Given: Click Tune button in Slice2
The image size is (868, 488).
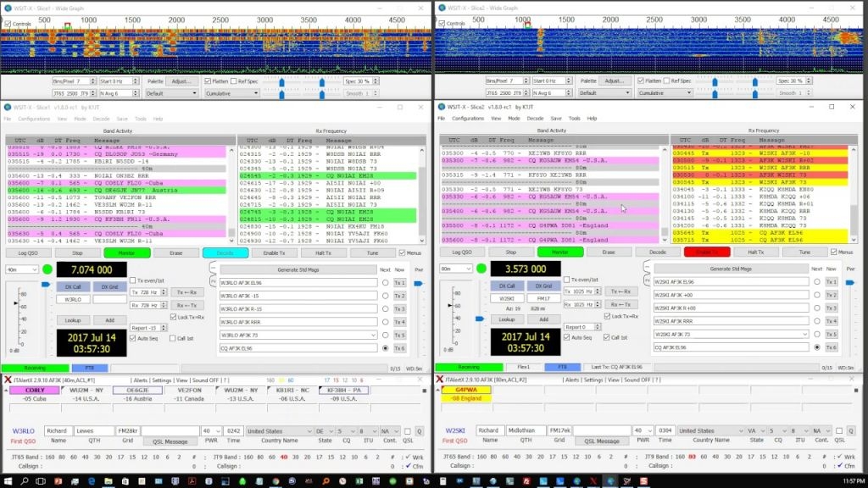Looking at the screenshot, I should [804, 252].
